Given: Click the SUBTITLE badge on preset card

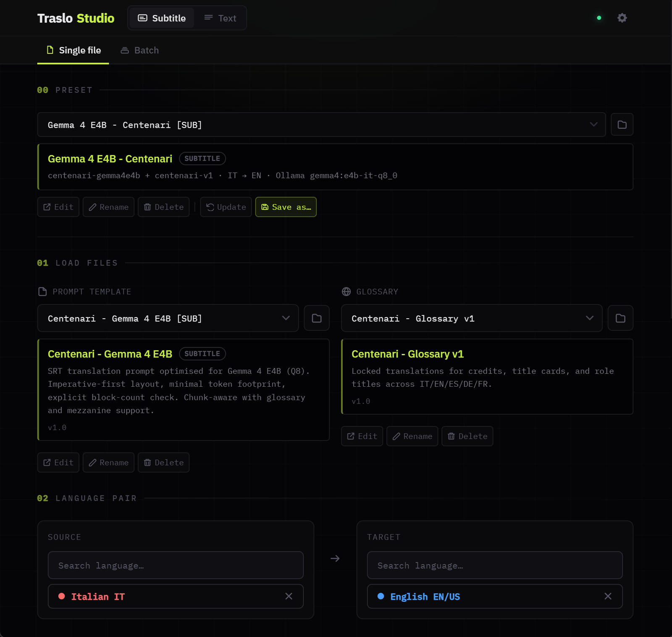Looking at the screenshot, I should [202, 158].
